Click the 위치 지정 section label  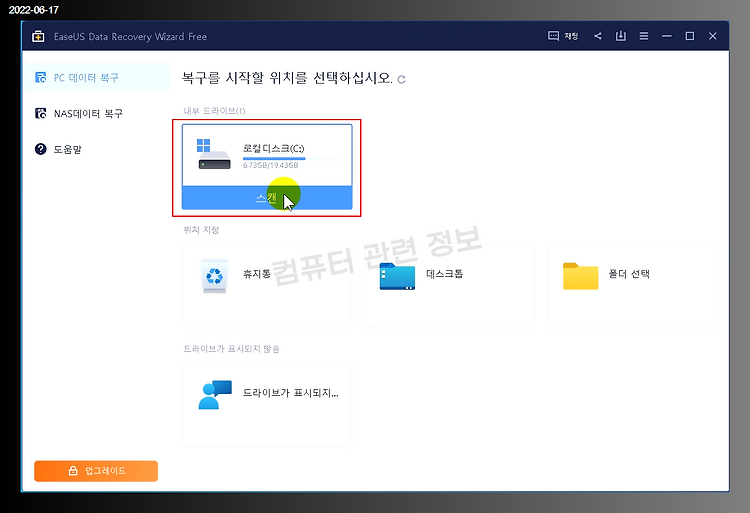[x=201, y=230]
